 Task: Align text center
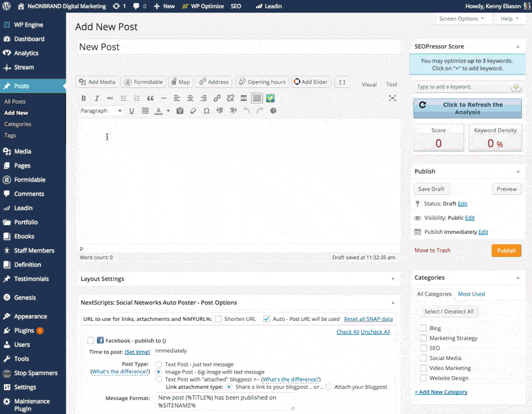(x=190, y=98)
